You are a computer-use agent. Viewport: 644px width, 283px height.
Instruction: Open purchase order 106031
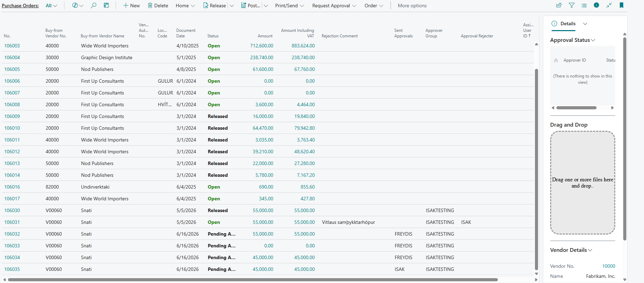coord(12,222)
